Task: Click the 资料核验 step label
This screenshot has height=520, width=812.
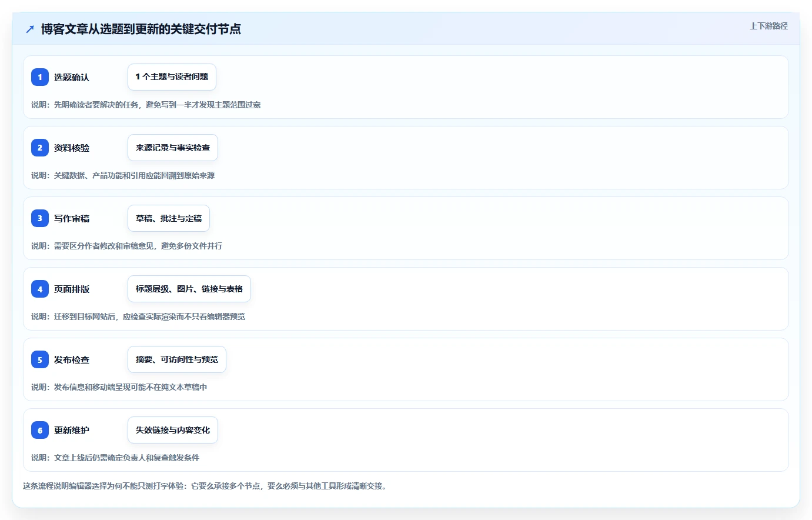Action: click(x=72, y=148)
